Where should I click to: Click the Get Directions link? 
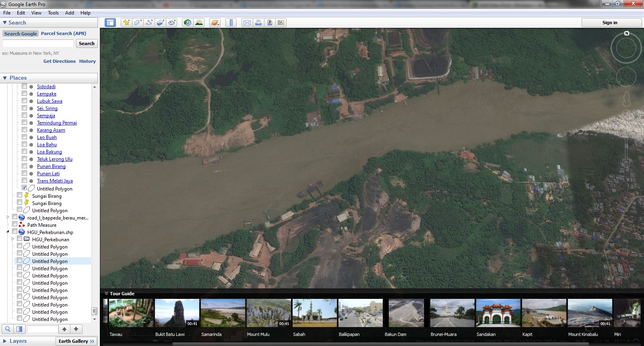[x=59, y=61]
